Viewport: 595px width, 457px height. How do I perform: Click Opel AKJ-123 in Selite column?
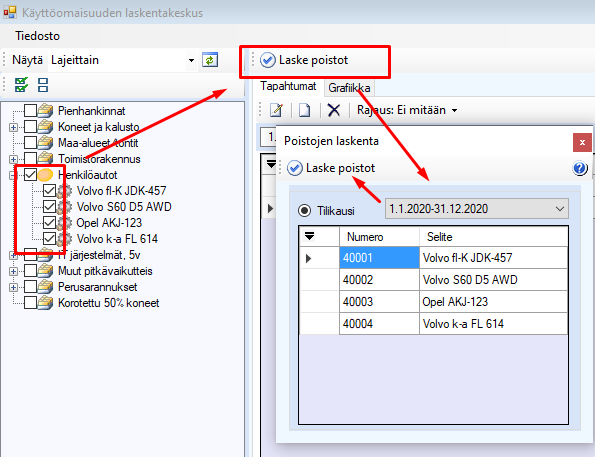tap(494, 302)
